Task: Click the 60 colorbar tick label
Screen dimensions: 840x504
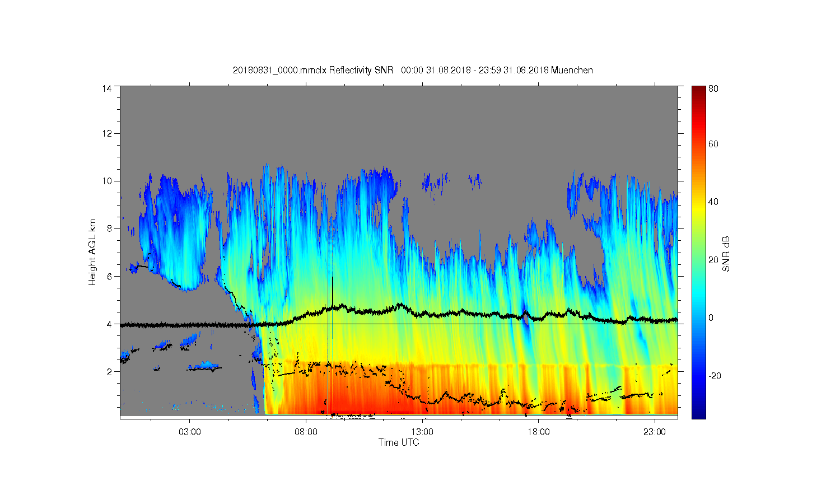Action: click(713, 144)
